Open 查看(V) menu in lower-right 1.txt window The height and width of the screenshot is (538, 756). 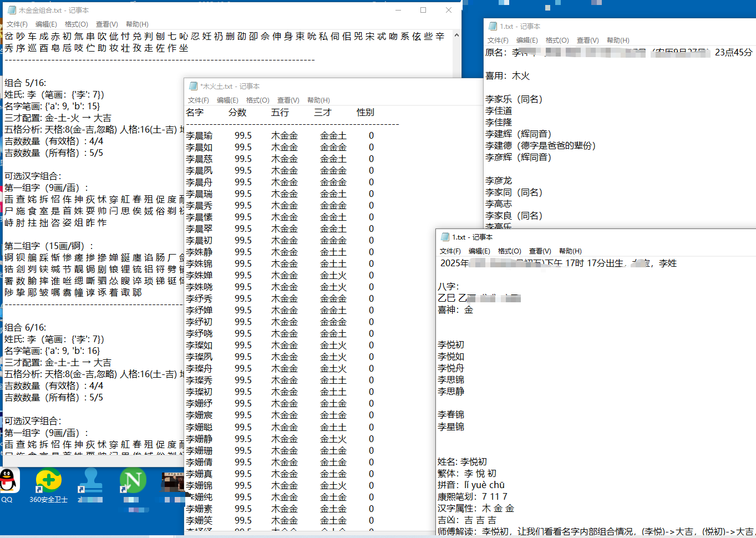(540, 251)
